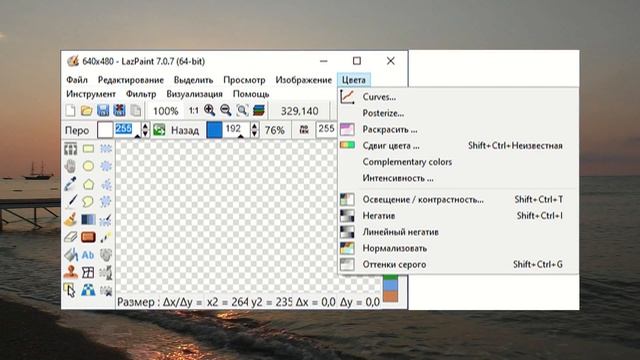640x360 pixels.
Task: Choose Нормализовать menu entry
Action: click(x=458, y=248)
